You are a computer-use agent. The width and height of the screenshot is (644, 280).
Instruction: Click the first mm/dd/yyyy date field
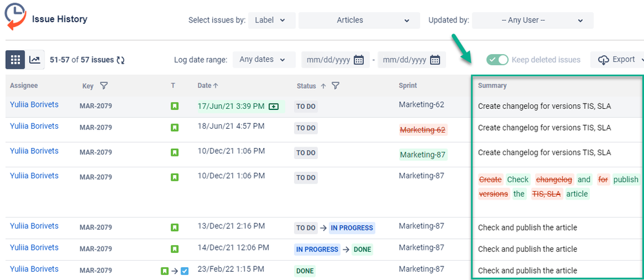click(x=329, y=60)
